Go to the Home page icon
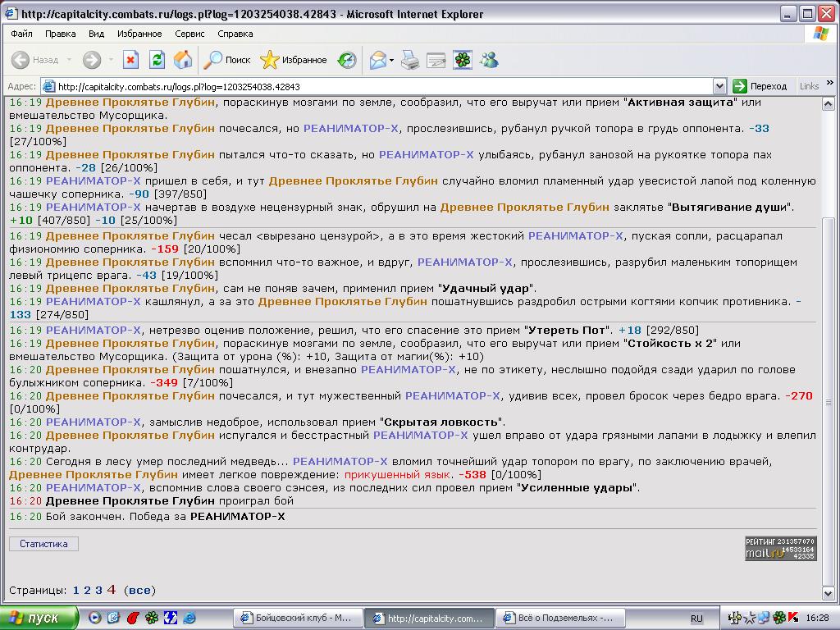This screenshot has width=840, height=630. pyautogui.click(x=183, y=60)
